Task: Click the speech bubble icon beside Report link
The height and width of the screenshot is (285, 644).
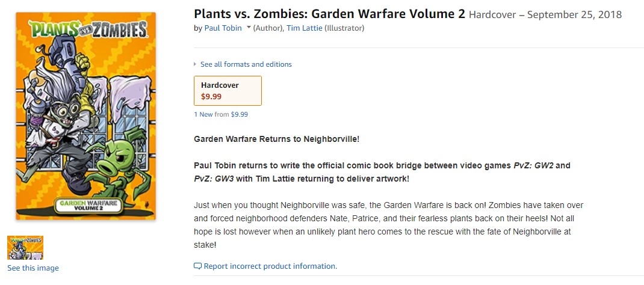Action: [x=197, y=266]
